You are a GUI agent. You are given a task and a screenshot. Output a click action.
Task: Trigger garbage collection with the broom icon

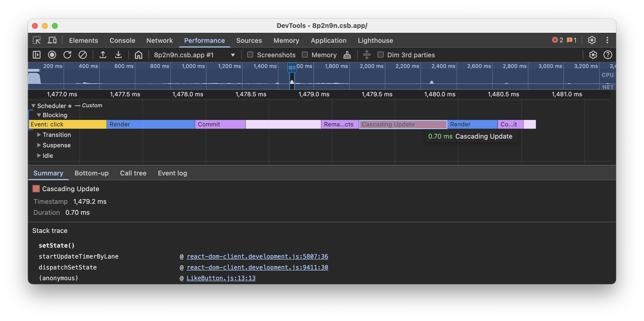347,55
